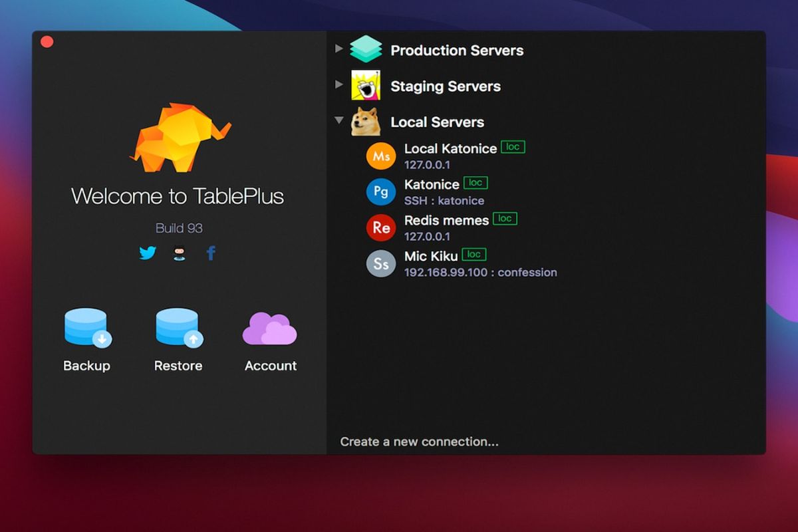The width and height of the screenshot is (798, 532).
Task: Open the Facebook link icon
Action: tap(211, 253)
